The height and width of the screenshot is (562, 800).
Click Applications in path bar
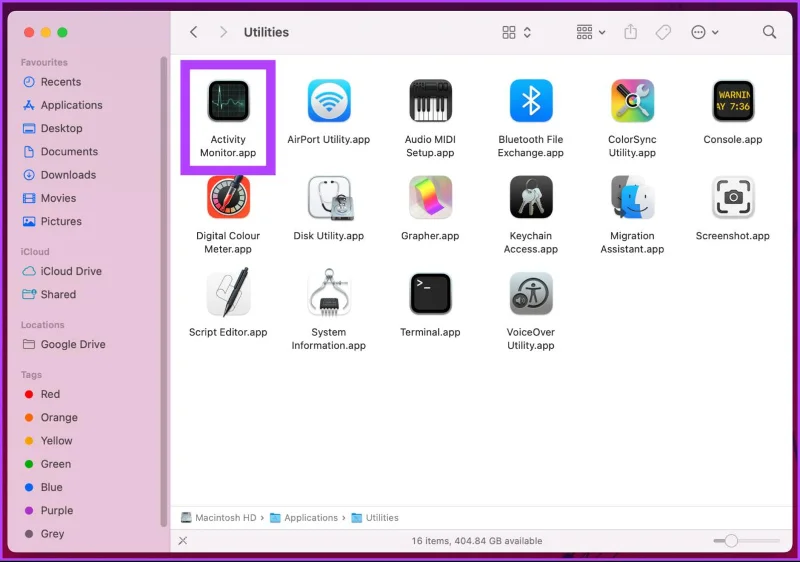pyautogui.click(x=304, y=518)
